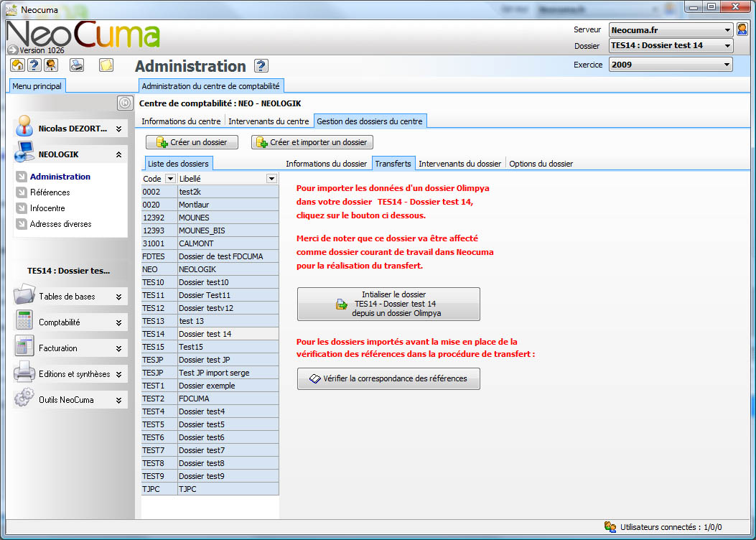The image size is (756, 540).
Task: Select the Dossier exemple row
Action: click(x=210, y=386)
